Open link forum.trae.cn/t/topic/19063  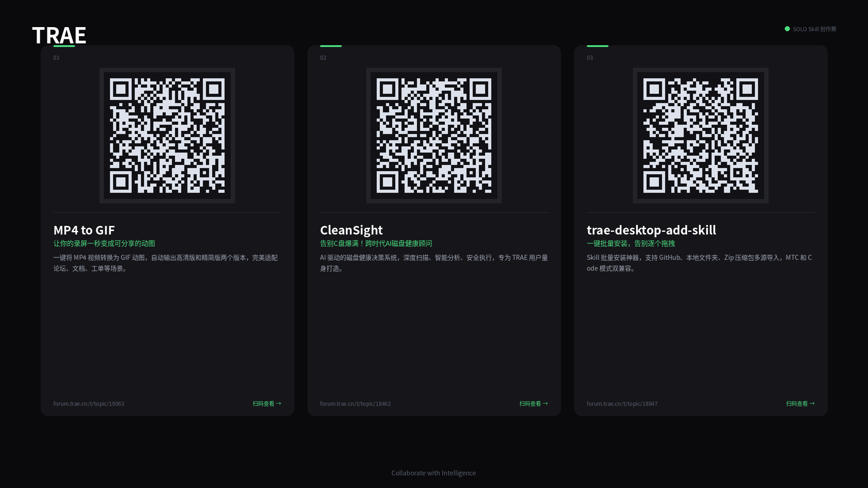89,404
